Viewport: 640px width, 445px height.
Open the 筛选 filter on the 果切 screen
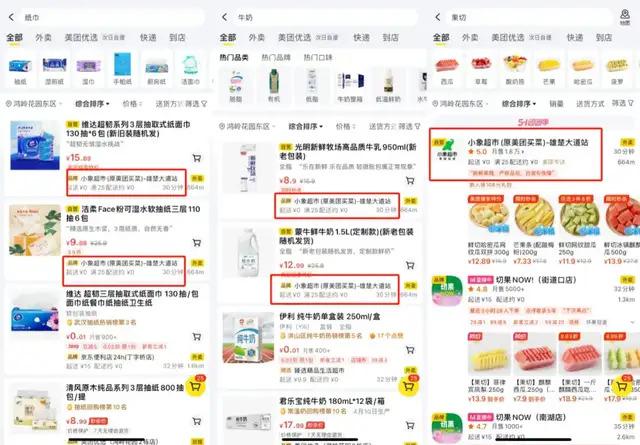pos(623,103)
